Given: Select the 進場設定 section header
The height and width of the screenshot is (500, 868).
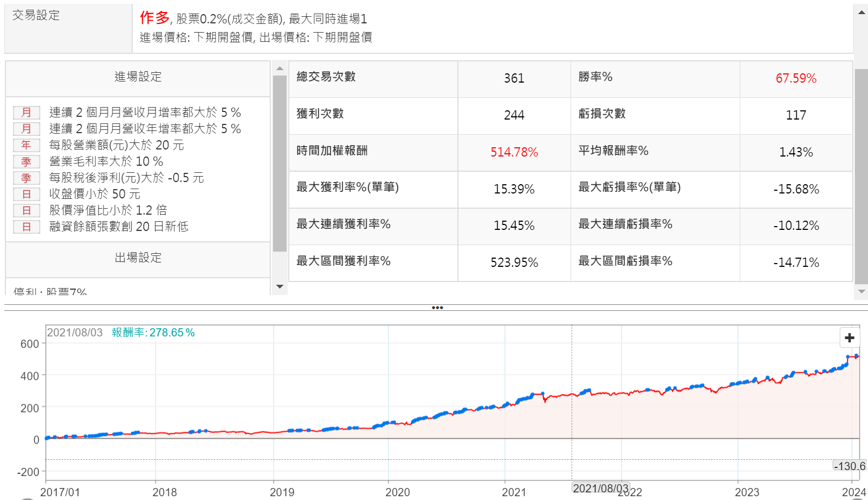Looking at the screenshot, I should tap(138, 77).
